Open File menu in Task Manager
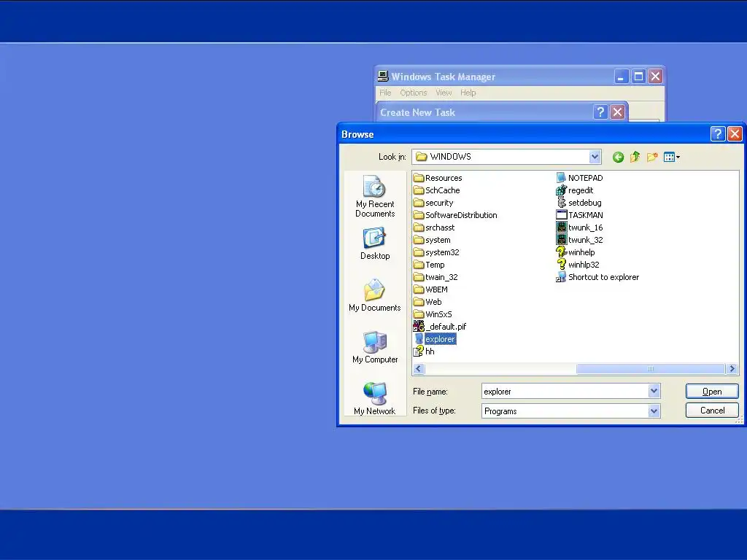The image size is (747, 560). tap(385, 93)
